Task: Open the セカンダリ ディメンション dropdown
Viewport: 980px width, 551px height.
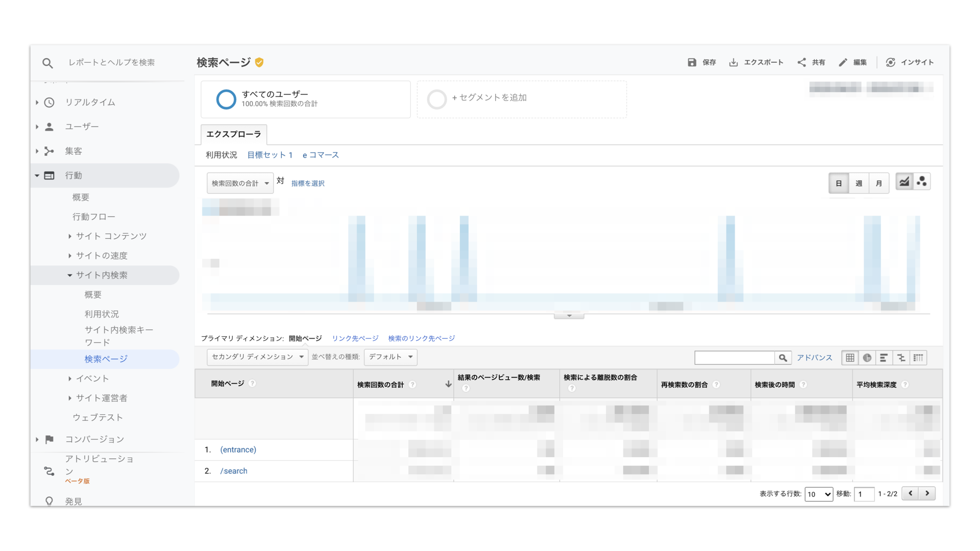Action: pos(257,357)
